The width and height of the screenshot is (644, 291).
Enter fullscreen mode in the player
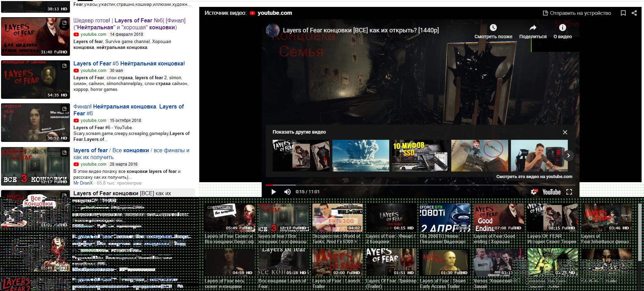pos(569,192)
